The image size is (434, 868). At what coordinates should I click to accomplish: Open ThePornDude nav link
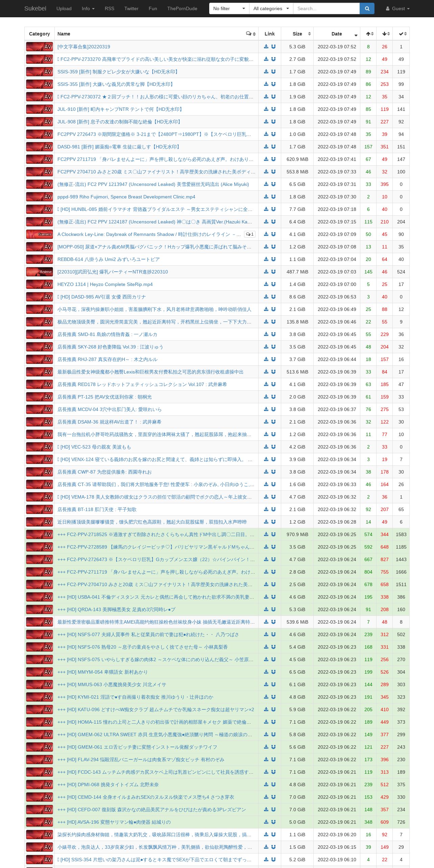coord(182,8)
